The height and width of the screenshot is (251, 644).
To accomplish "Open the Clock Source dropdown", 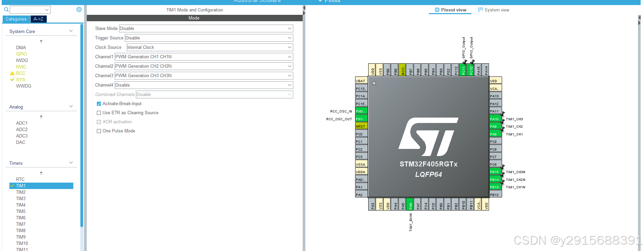I will [x=210, y=48].
